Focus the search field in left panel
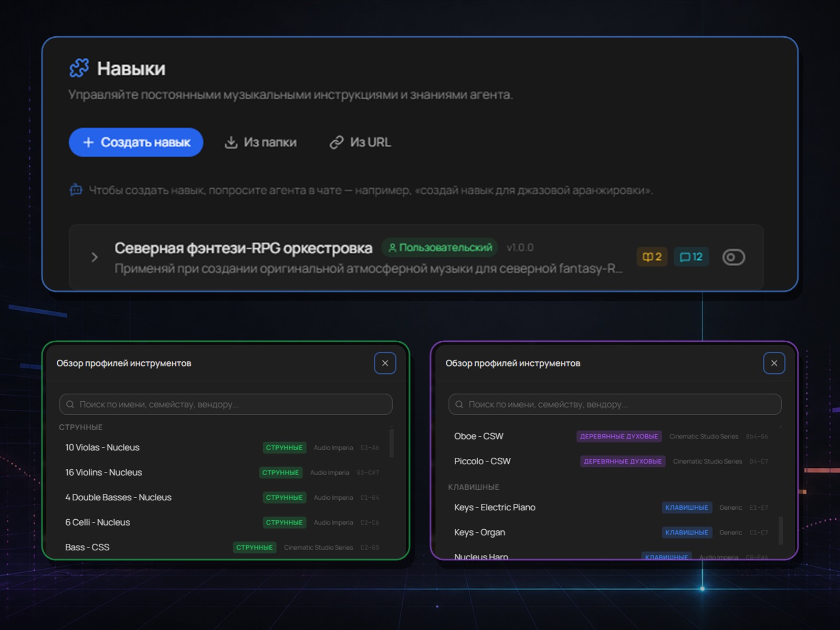The image size is (840, 630). (x=226, y=404)
